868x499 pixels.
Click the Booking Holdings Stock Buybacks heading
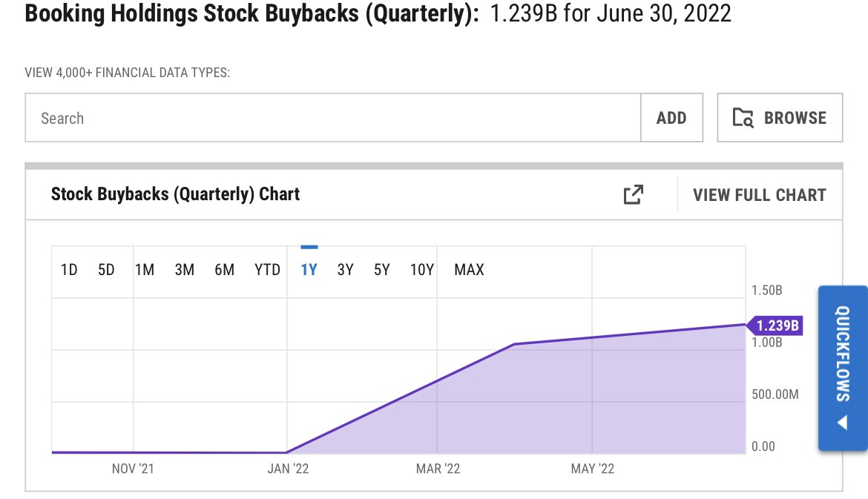click(x=252, y=13)
